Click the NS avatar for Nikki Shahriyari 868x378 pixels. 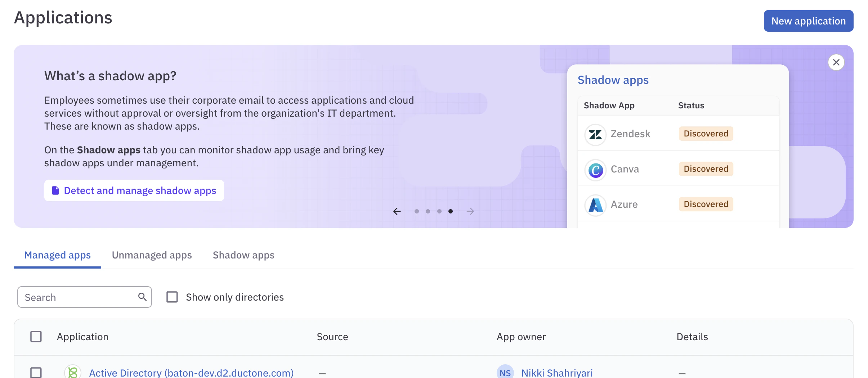coord(506,373)
